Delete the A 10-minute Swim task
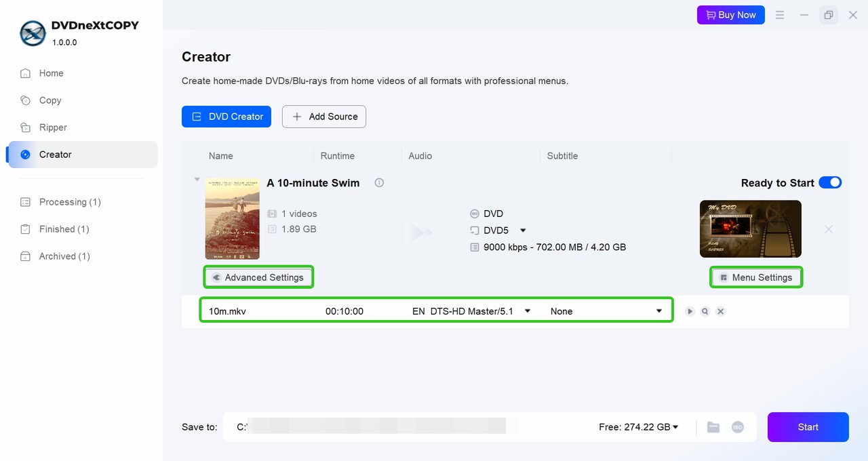This screenshot has width=868, height=461. point(828,229)
